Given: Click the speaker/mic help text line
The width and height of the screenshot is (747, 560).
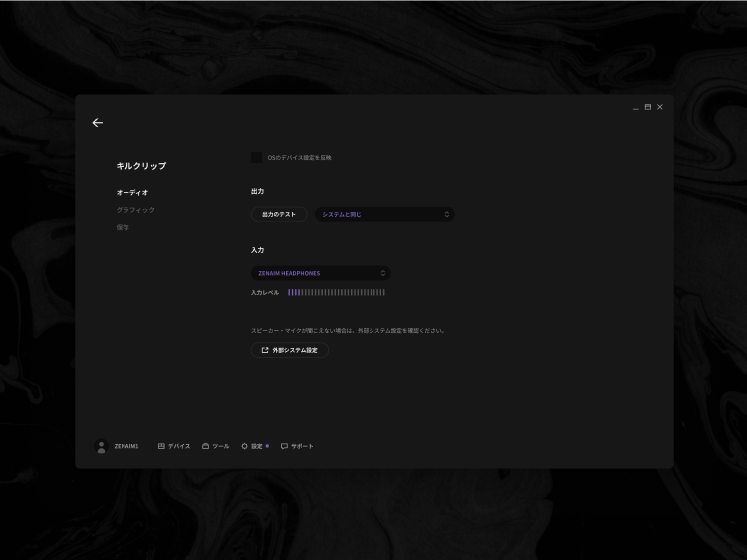Looking at the screenshot, I should tap(348, 330).
